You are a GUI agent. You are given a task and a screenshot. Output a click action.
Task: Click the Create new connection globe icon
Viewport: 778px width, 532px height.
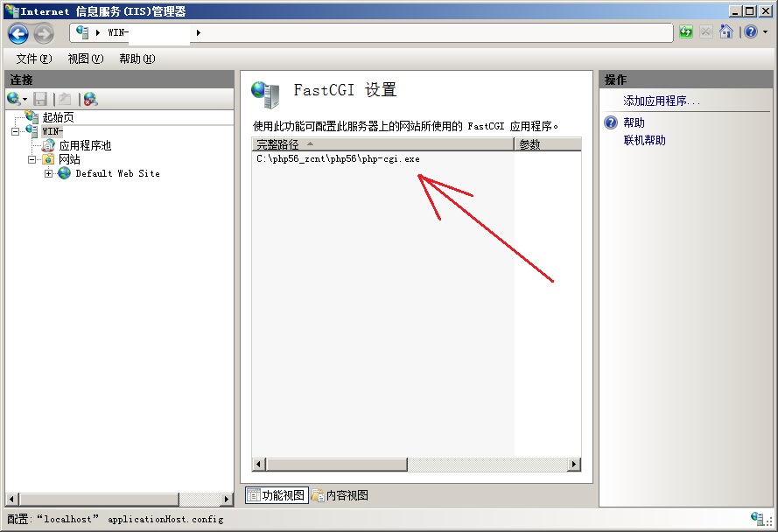pos(14,99)
